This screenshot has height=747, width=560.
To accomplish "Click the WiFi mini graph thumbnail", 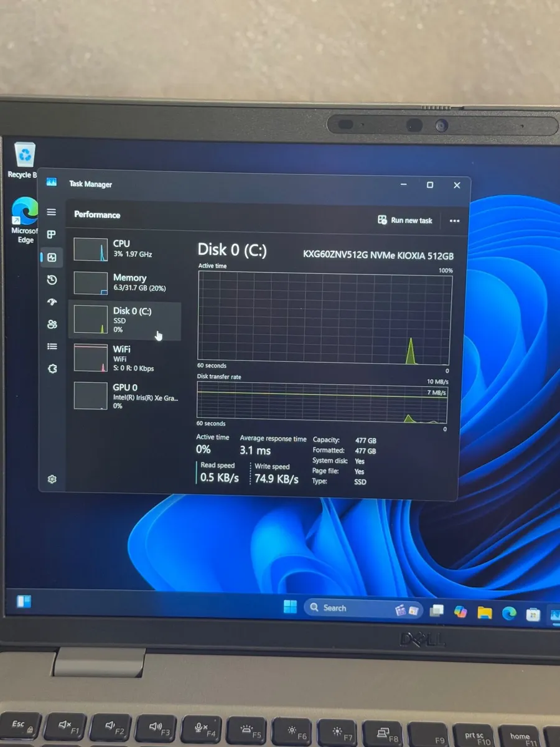I will click(91, 358).
